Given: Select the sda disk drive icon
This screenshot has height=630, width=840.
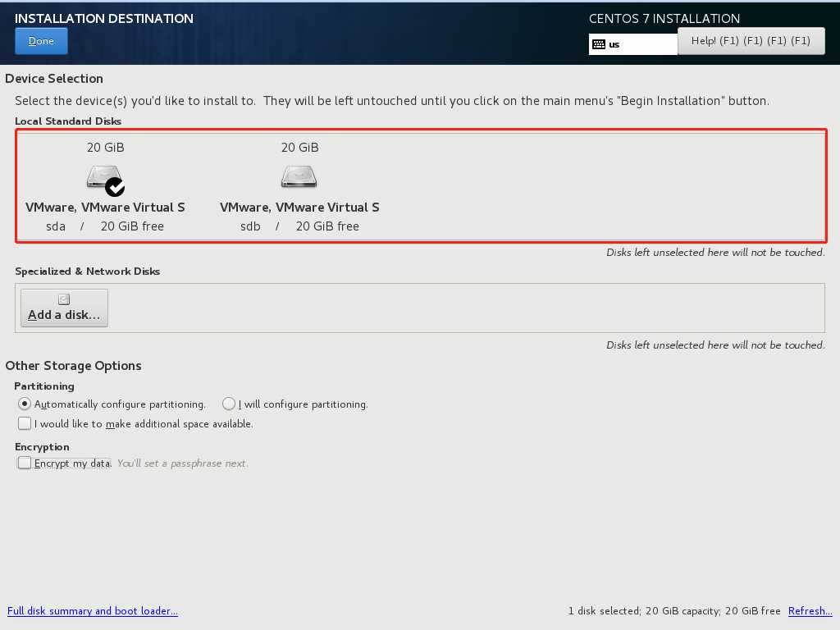Looking at the screenshot, I should click(x=104, y=177).
